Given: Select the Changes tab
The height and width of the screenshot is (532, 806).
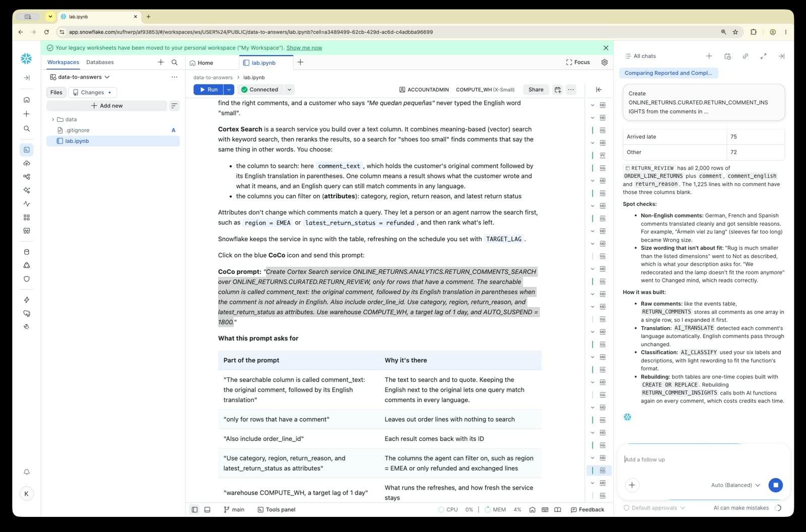Looking at the screenshot, I should coord(92,93).
